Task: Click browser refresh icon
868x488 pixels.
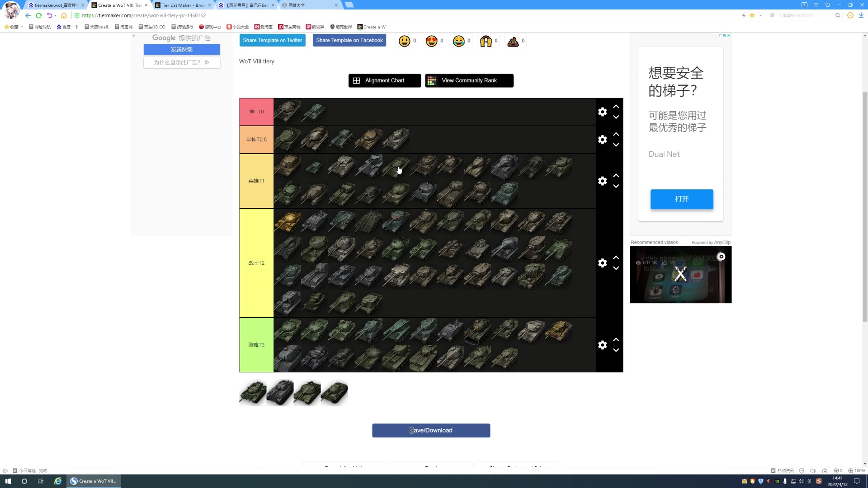Action: tap(39, 15)
